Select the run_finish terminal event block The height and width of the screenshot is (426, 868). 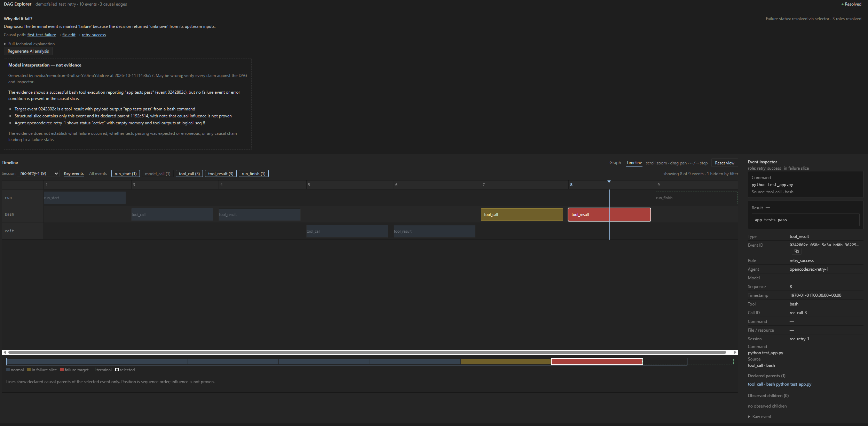(x=696, y=198)
